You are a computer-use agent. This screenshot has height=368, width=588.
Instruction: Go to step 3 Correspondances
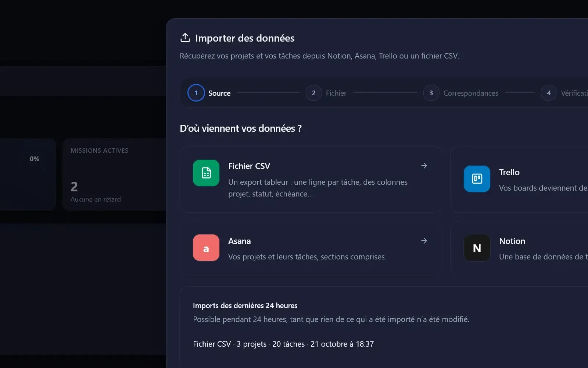tap(460, 93)
